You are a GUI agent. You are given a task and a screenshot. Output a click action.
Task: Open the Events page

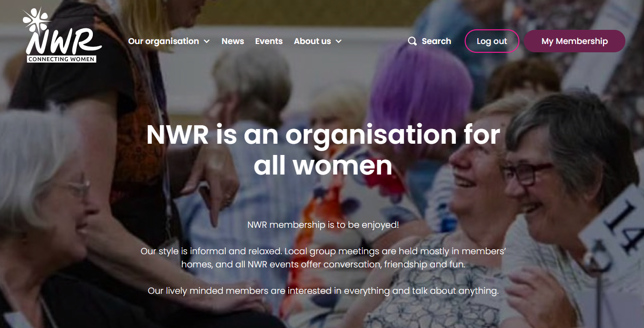(x=269, y=41)
